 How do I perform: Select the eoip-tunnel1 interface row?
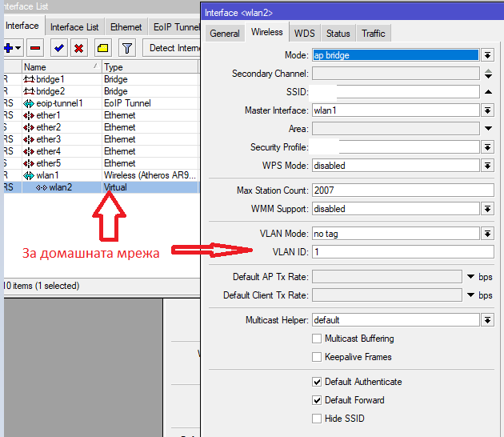(x=60, y=103)
